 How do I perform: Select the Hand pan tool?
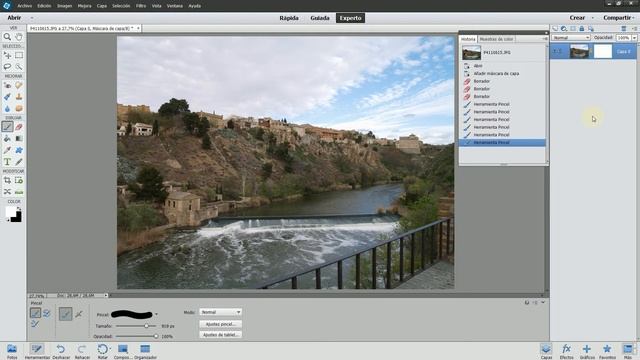(x=19, y=37)
